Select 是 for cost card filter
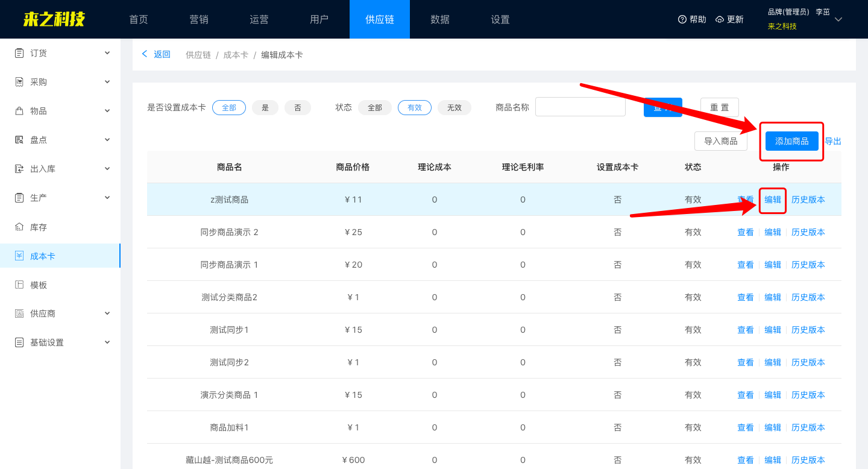 pos(265,107)
